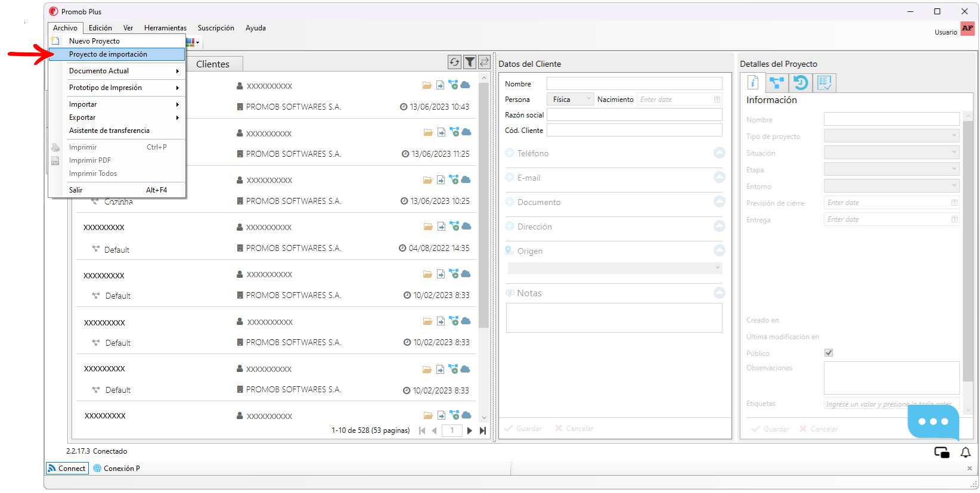Open the Entorno dropdown
The height and width of the screenshot is (493, 980).
coord(892,186)
